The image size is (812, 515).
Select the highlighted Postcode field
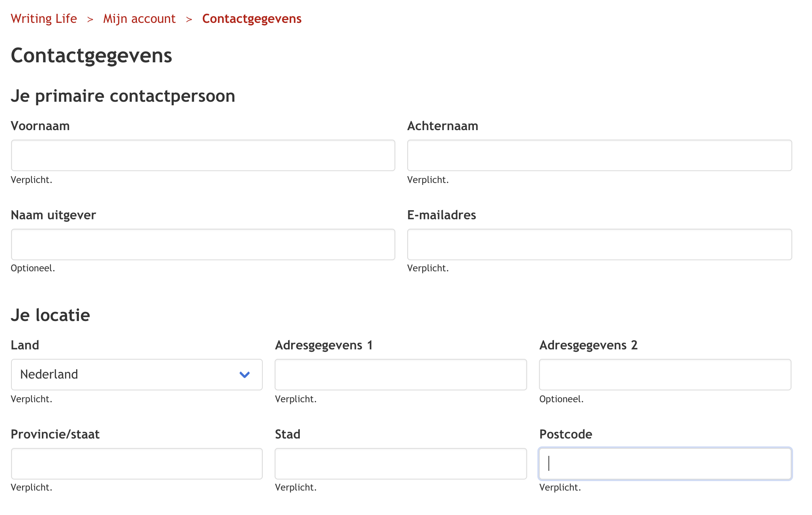666,464
